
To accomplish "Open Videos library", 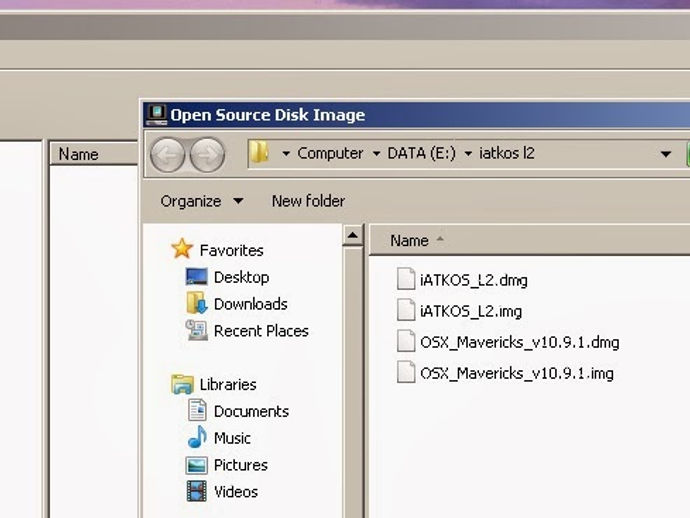I will tap(236, 492).
